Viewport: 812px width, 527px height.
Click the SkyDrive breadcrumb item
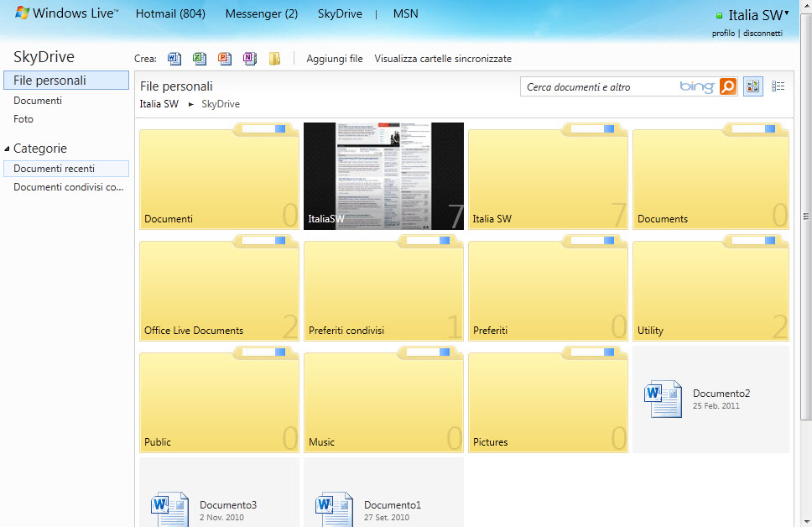221,104
